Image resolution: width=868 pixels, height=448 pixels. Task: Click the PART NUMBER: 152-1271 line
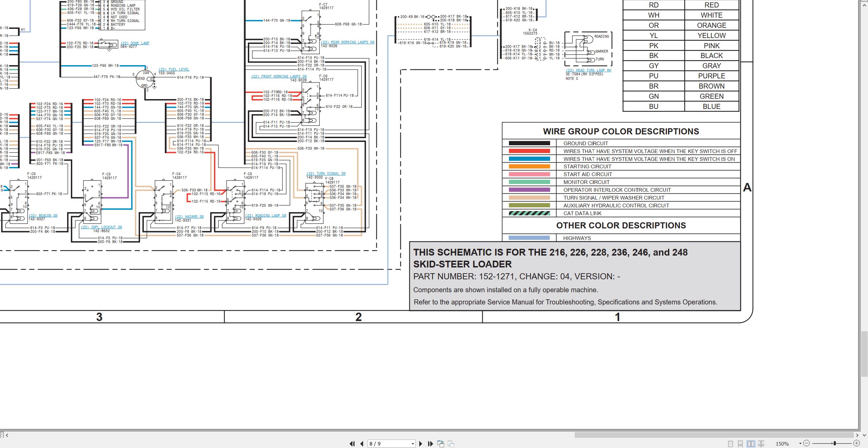pyautogui.click(x=516, y=276)
